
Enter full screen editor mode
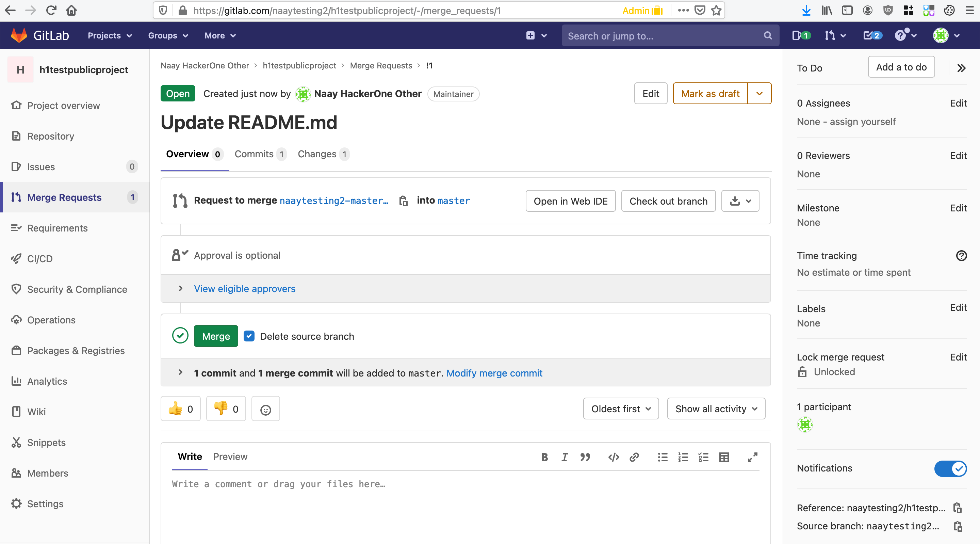tap(752, 457)
